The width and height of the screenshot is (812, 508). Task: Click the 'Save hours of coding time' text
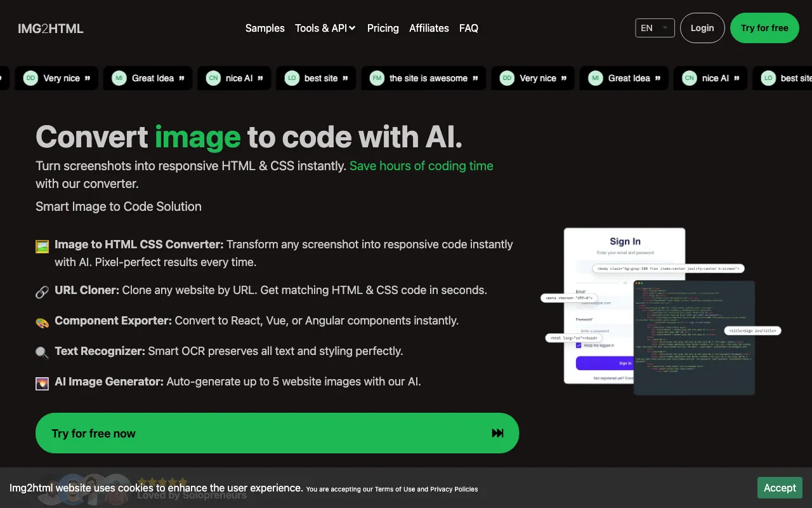click(421, 166)
